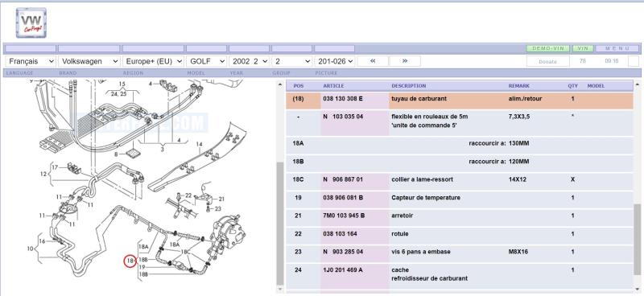Click the VW CarPage logo icon
Screen dimensions: 644x296
pos(31,23)
